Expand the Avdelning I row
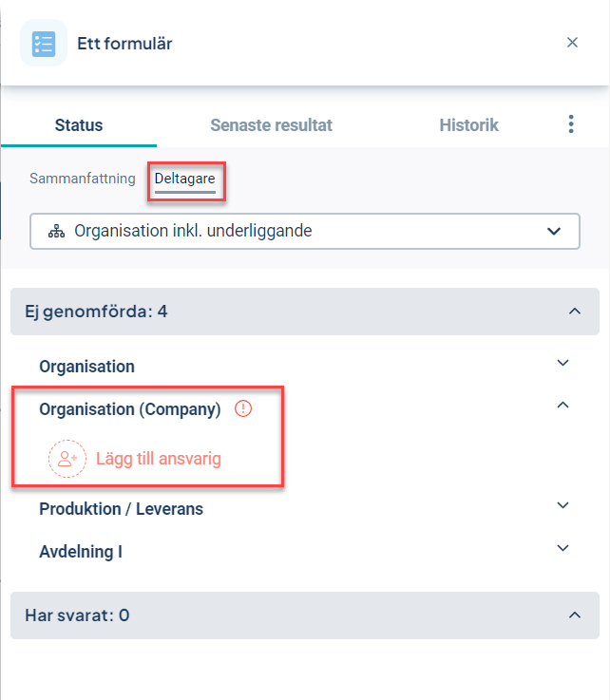The width and height of the screenshot is (610, 700). coord(562,548)
